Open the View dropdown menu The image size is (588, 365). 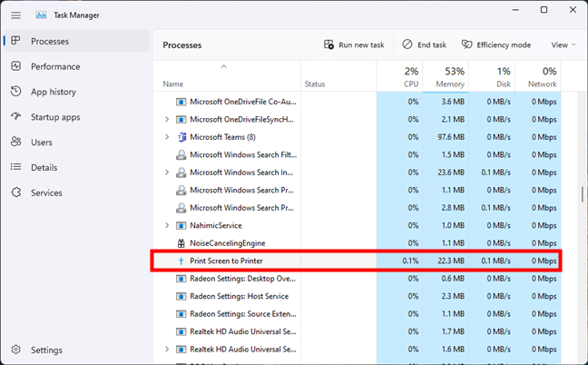[563, 45]
